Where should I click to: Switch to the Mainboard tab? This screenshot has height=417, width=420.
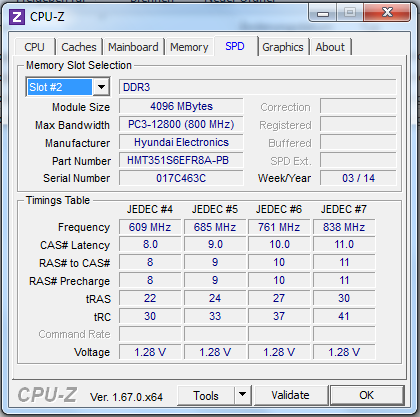[133, 47]
